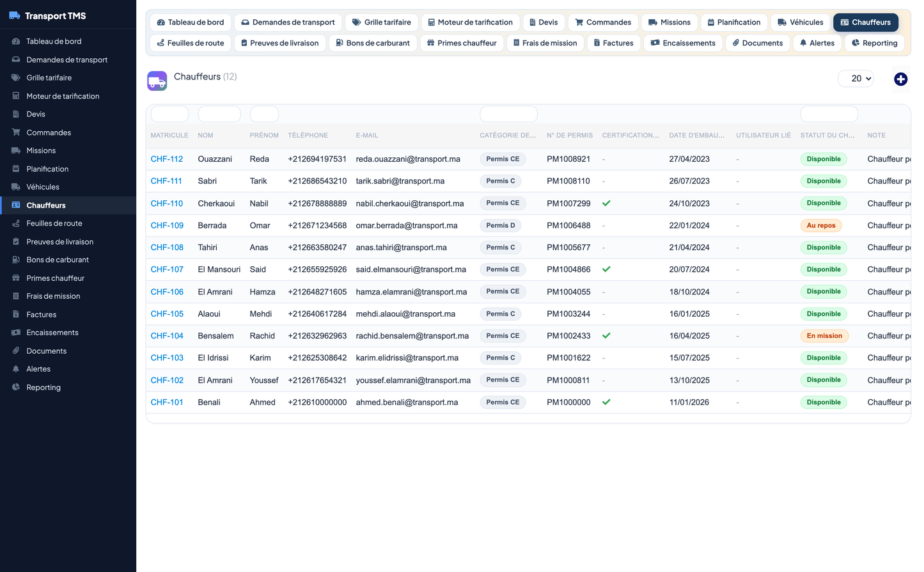Screen dimensions: 924x572
Task: Click the Encaissements money icon in sidebar
Action: [16, 333]
